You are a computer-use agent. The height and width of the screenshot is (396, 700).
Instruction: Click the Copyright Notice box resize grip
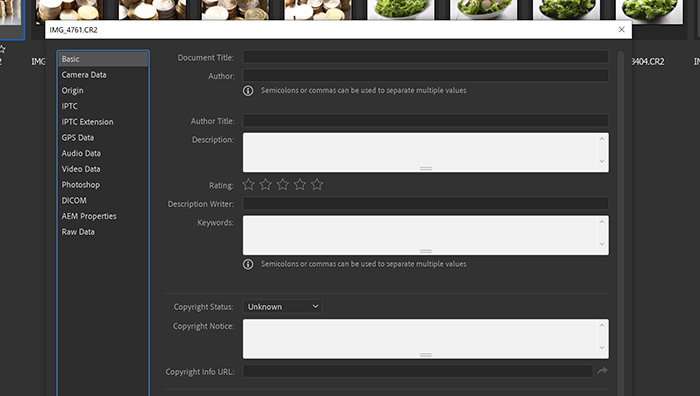(x=425, y=355)
